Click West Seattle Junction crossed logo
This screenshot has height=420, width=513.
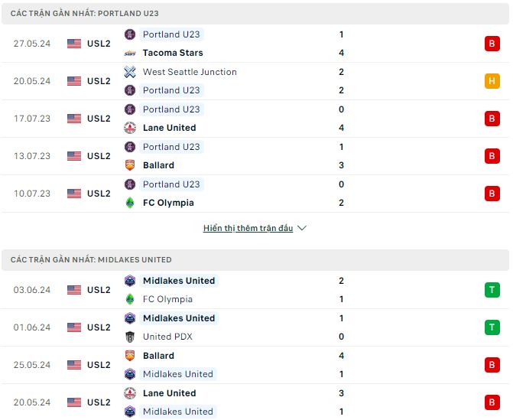[130, 72]
